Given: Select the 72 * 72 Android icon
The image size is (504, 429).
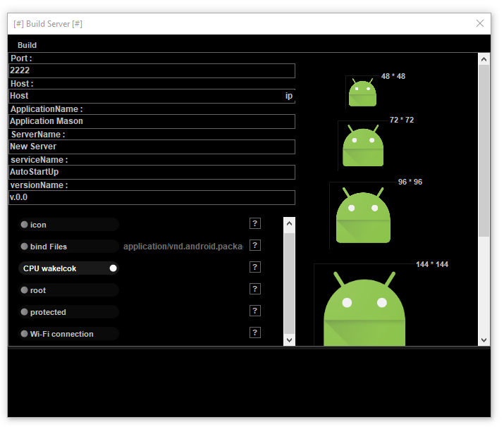Looking at the screenshot, I should tap(363, 145).
